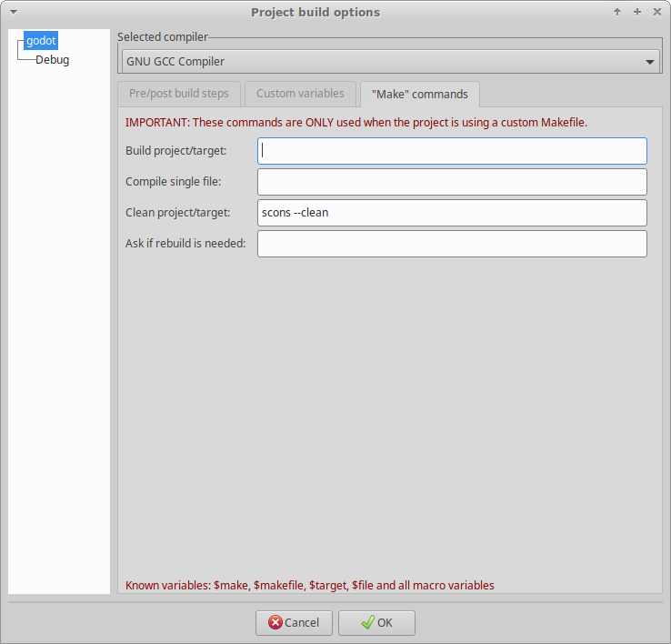Open the Selected compiler dropdown
The image size is (671, 644).
coord(389,61)
